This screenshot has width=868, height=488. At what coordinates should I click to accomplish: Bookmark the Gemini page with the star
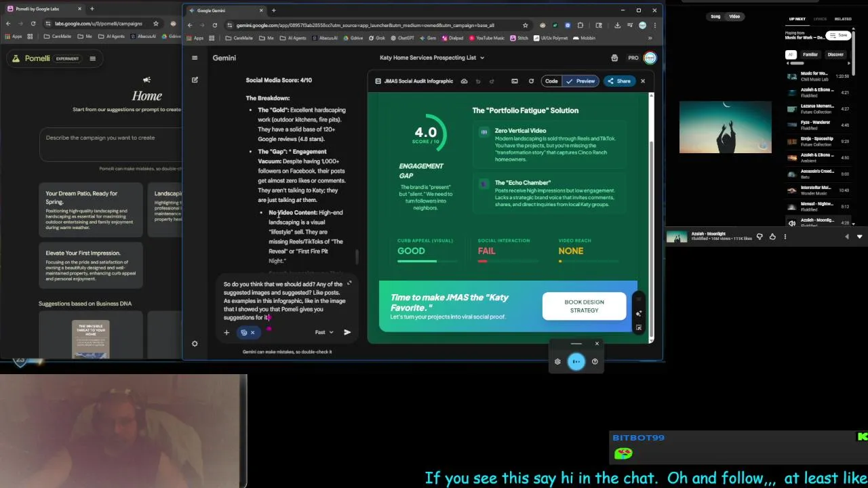pos(525,25)
